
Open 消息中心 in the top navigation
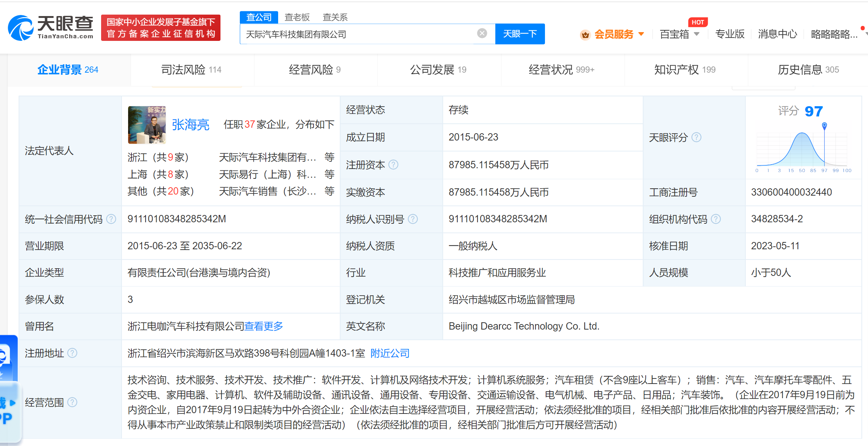777,34
